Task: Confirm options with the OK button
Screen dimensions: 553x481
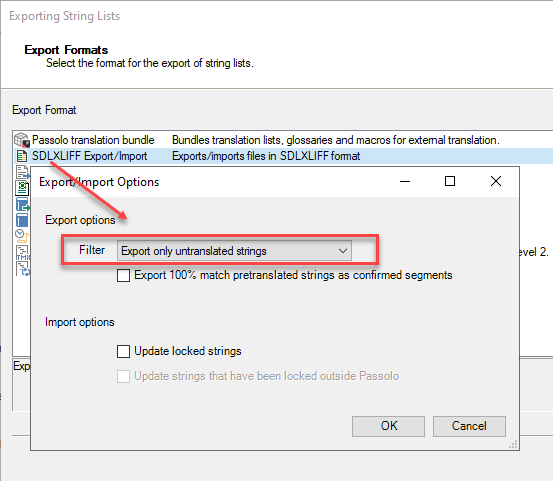Action: (x=388, y=426)
